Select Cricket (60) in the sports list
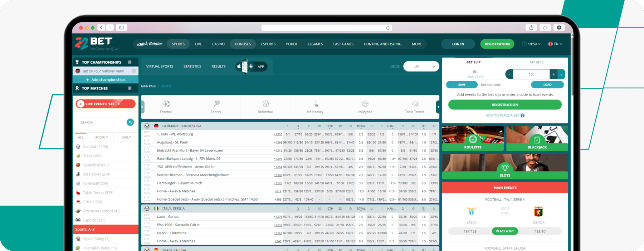This screenshot has width=644, height=251. click(x=106, y=202)
